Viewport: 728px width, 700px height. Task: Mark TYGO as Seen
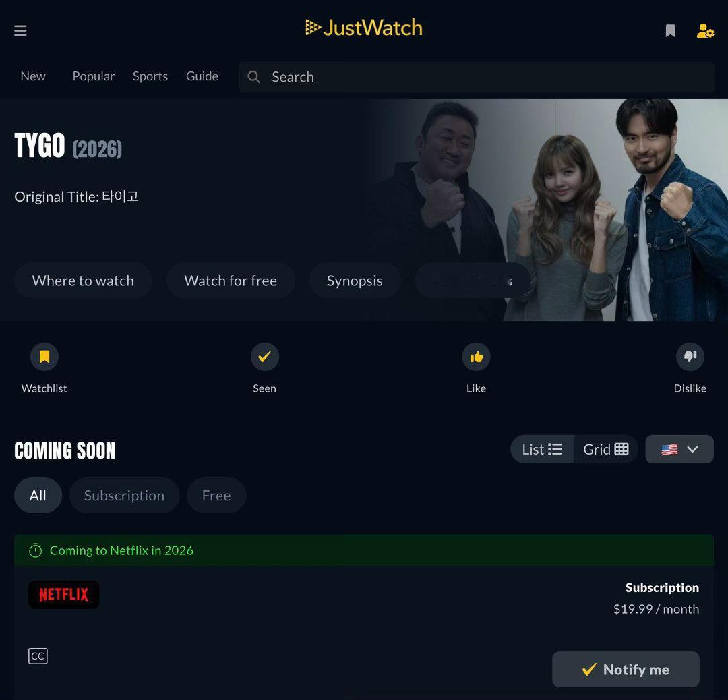coord(265,357)
